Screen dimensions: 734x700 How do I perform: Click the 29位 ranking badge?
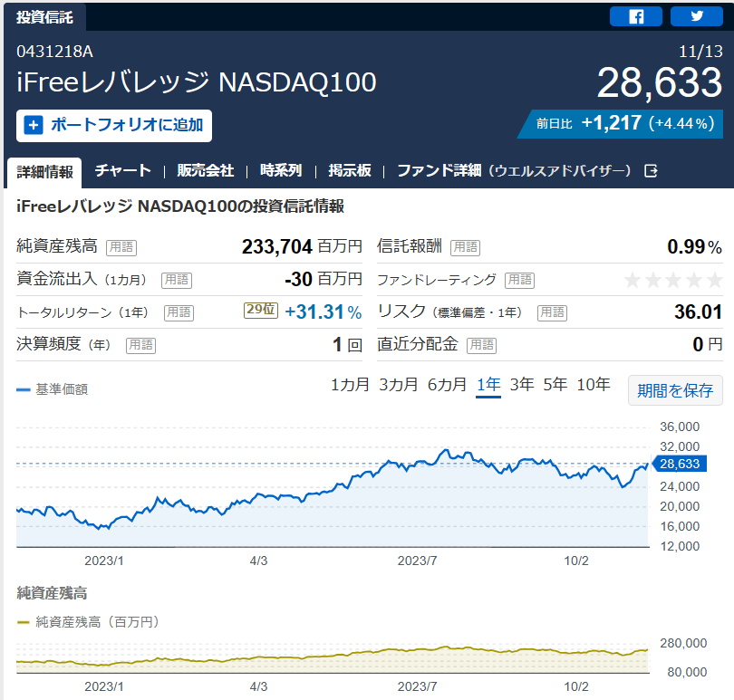click(261, 310)
